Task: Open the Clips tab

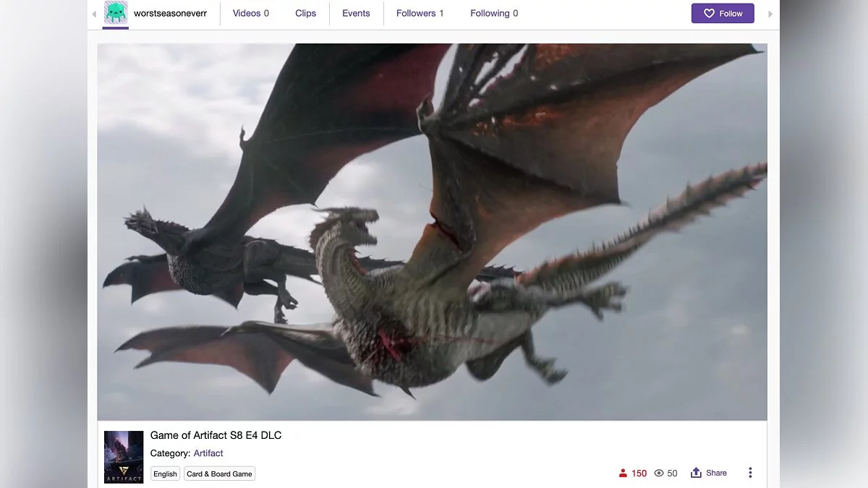Action: coord(305,14)
